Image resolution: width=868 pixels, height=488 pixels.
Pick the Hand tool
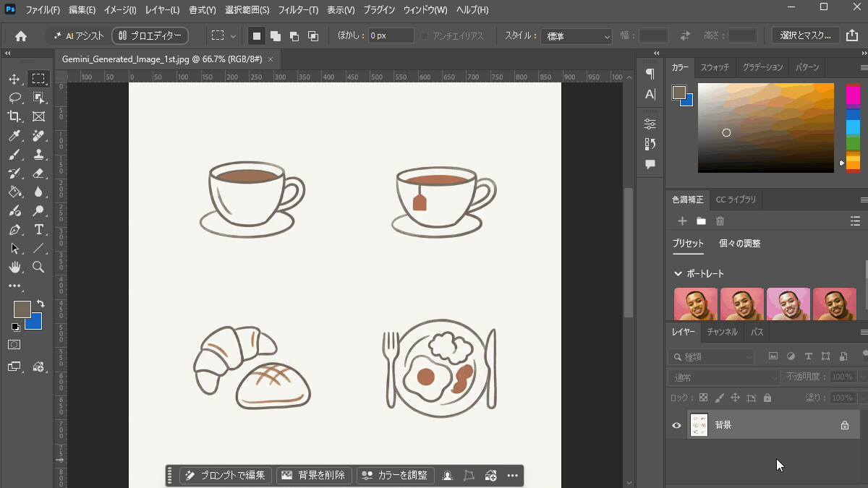14,267
